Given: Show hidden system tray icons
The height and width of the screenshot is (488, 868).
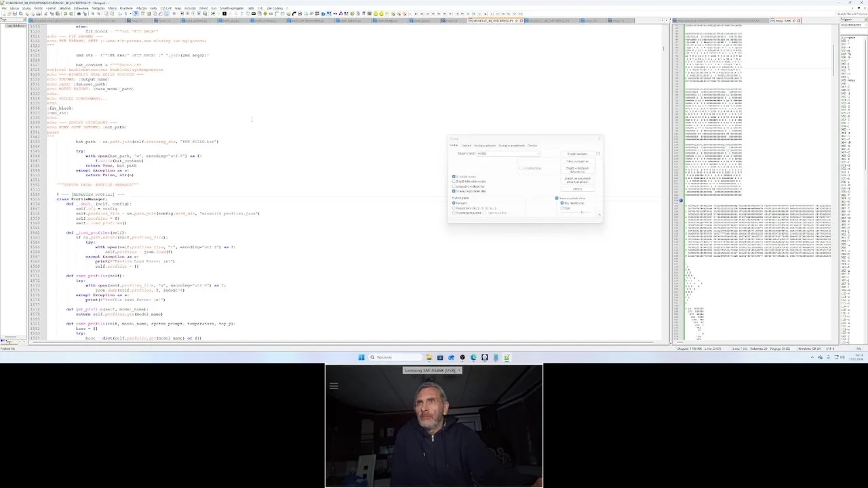Looking at the screenshot, I should (812, 357).
